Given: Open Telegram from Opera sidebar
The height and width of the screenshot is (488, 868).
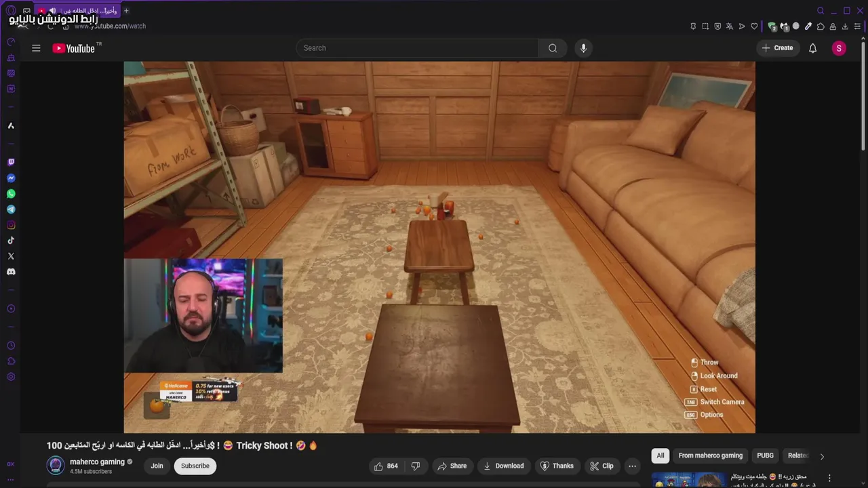Looking at the screenshot, I should [x=11, y=209].
